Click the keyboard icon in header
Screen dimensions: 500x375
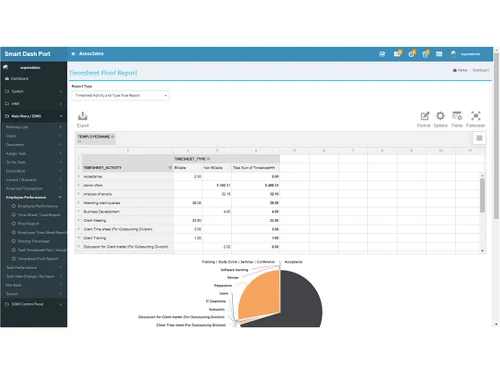pyautogui.click(x=439, y=54)
